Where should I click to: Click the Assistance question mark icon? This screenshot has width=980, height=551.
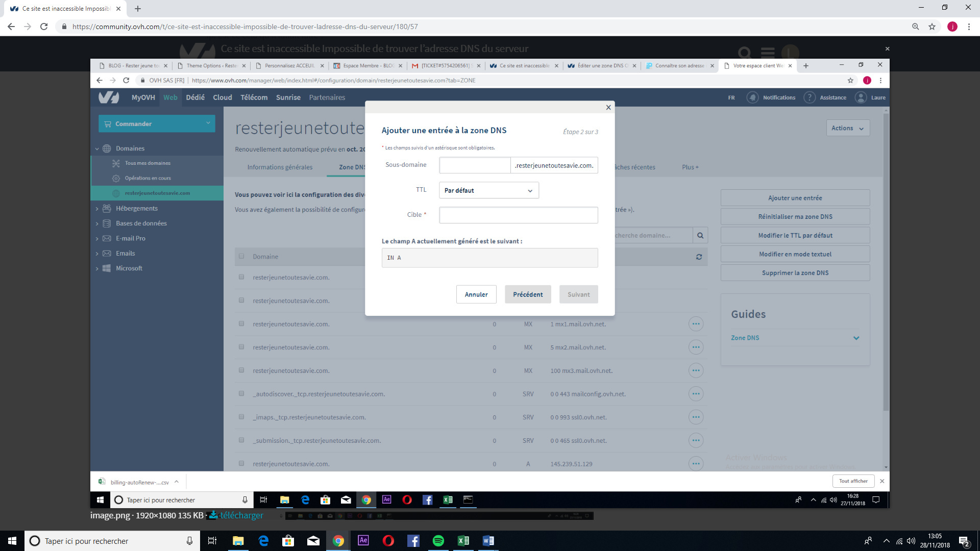click(810, 97)
